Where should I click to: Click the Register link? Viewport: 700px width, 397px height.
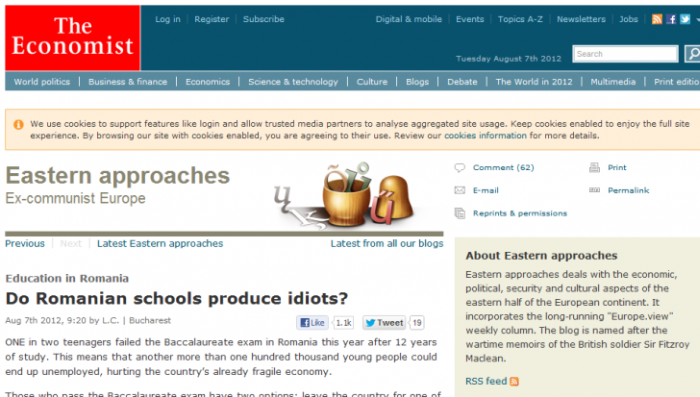tap(212, 19)
